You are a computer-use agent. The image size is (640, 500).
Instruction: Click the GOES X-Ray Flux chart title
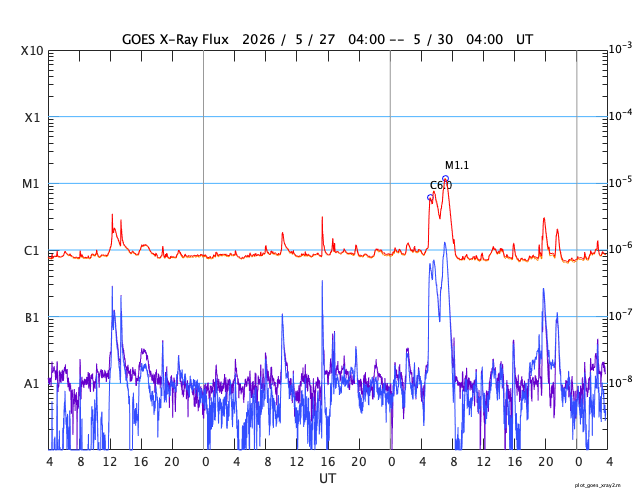(x=327, y=40)
